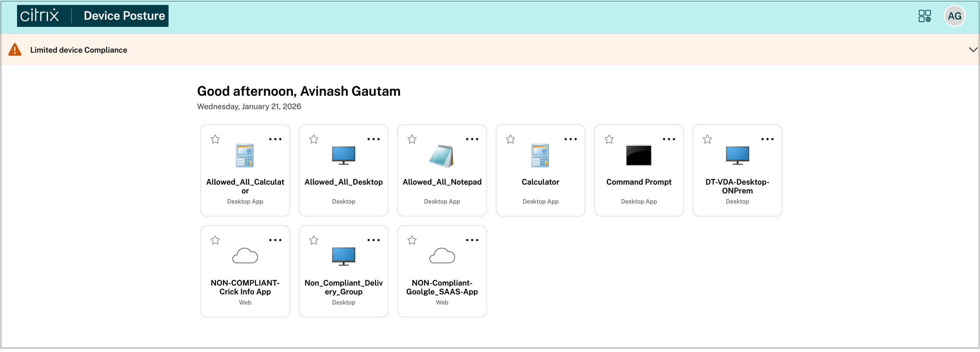Open the NON-COMPLIANT-Crick Info App cloud icon
This screenshot has height=352, width=980.
coord(245,256)
